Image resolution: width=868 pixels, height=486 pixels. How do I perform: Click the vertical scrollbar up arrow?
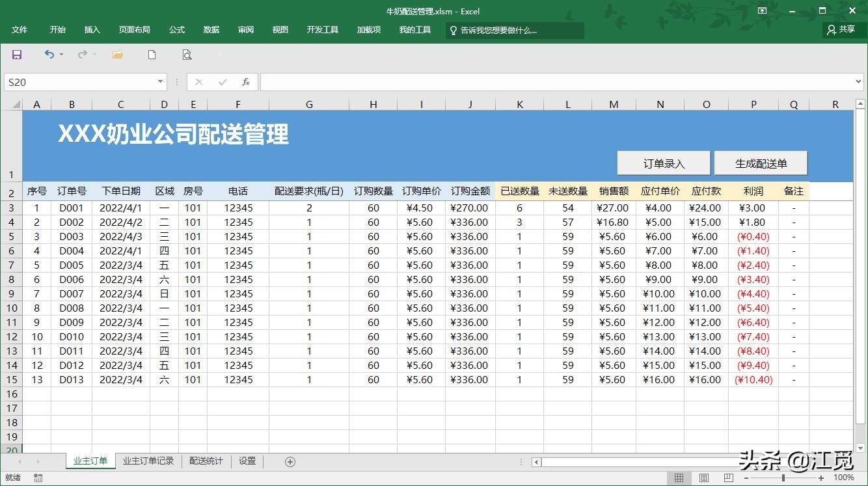[861, 104]
